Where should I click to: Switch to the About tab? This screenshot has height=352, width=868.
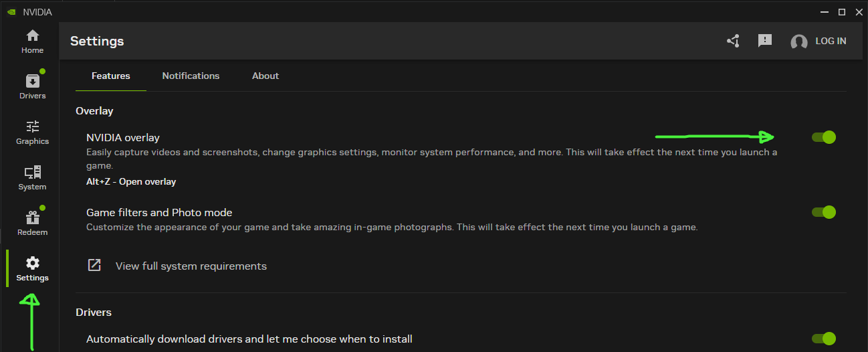(x=265, y=76)
